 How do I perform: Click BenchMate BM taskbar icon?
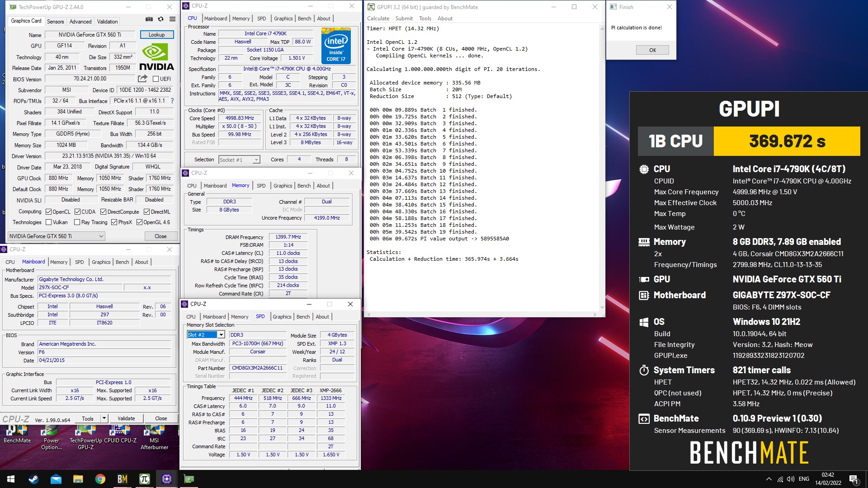[x=122, y=479]
